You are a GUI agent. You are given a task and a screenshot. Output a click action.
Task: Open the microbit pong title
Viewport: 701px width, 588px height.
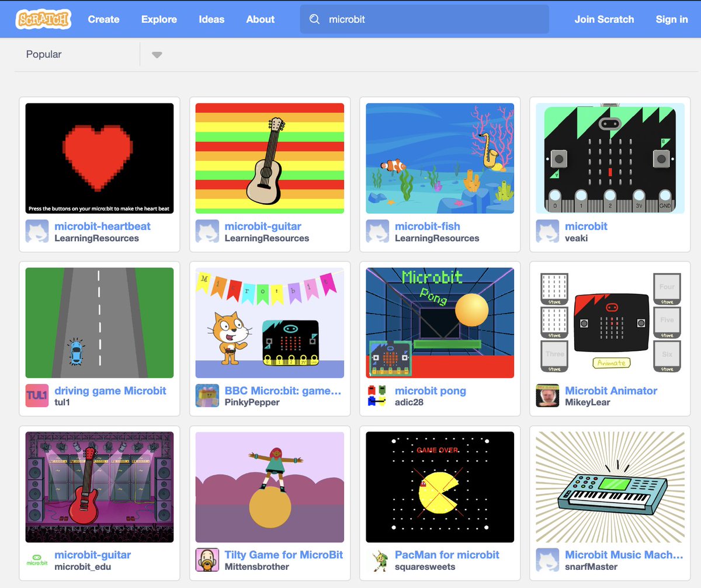coord(431,391)
